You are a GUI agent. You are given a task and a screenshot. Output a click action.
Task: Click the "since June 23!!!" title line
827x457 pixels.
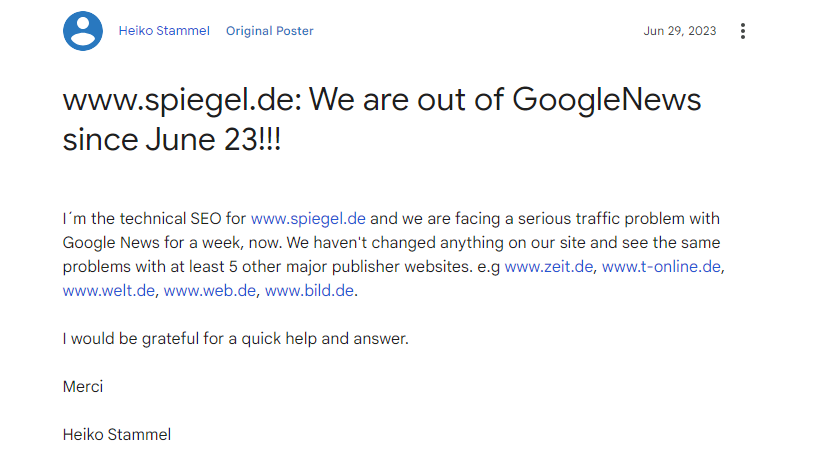pos(171,140)
